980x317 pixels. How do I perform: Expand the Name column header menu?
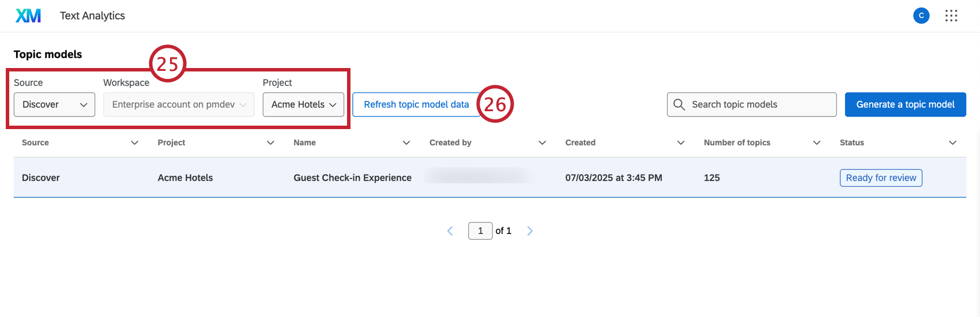tap(406, 143)
